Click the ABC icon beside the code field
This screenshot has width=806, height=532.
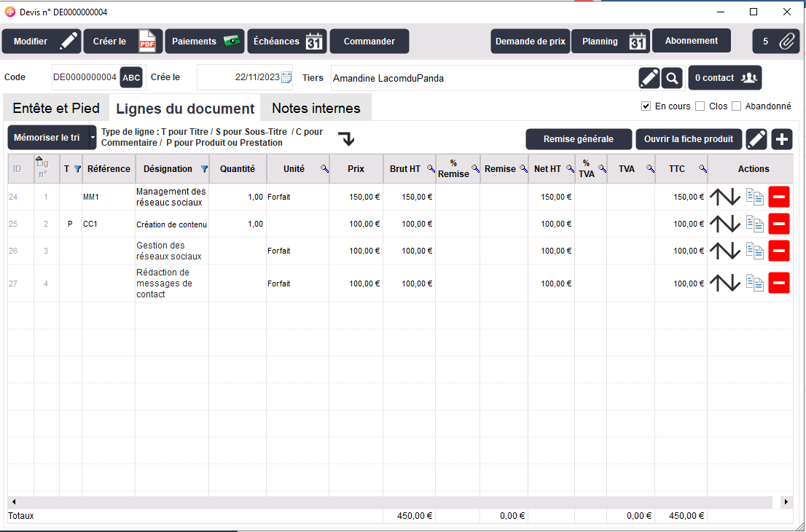coord(131,77)
